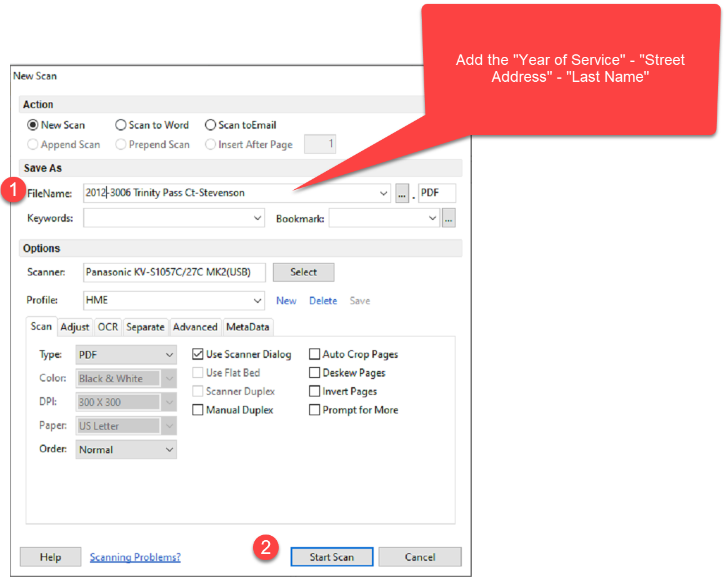Click the browse button next to FileName

click(x=402, y=194)
